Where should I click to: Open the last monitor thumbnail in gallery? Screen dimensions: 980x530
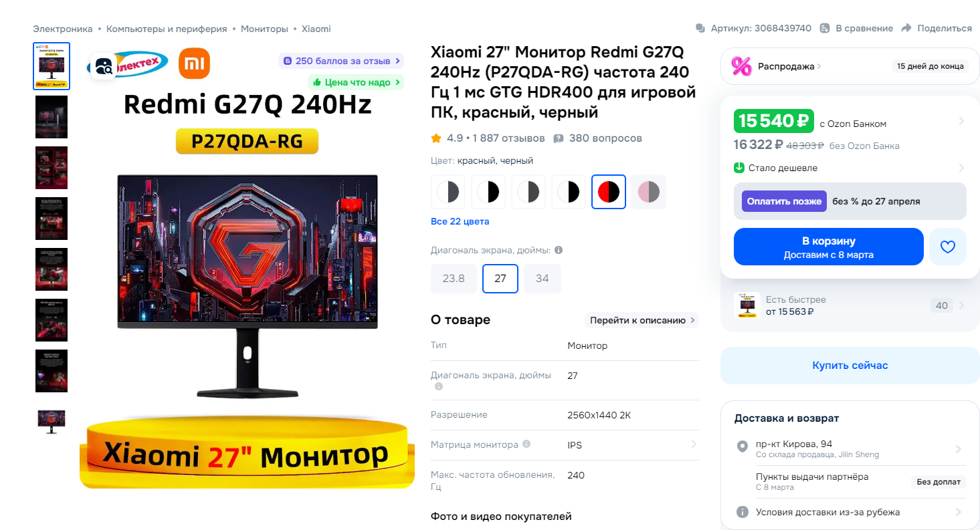(52, 421)
